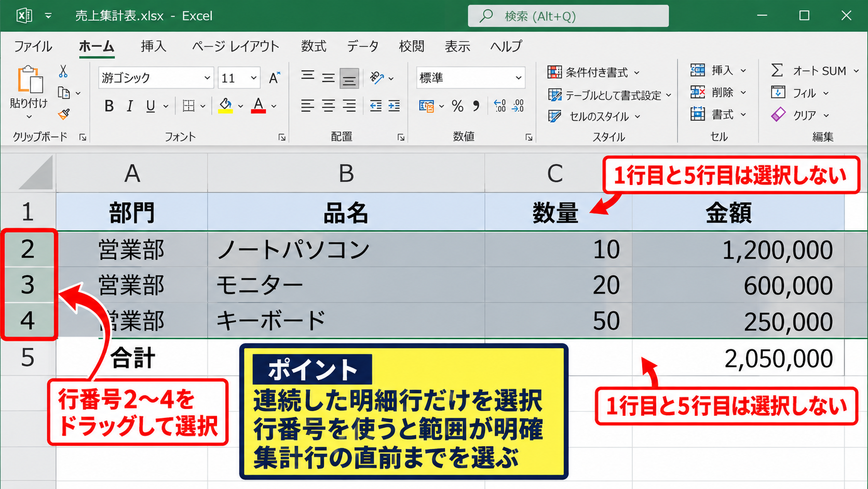Click the 検索 search box
The width and height of the screenshot is (868, 489).
568,16
